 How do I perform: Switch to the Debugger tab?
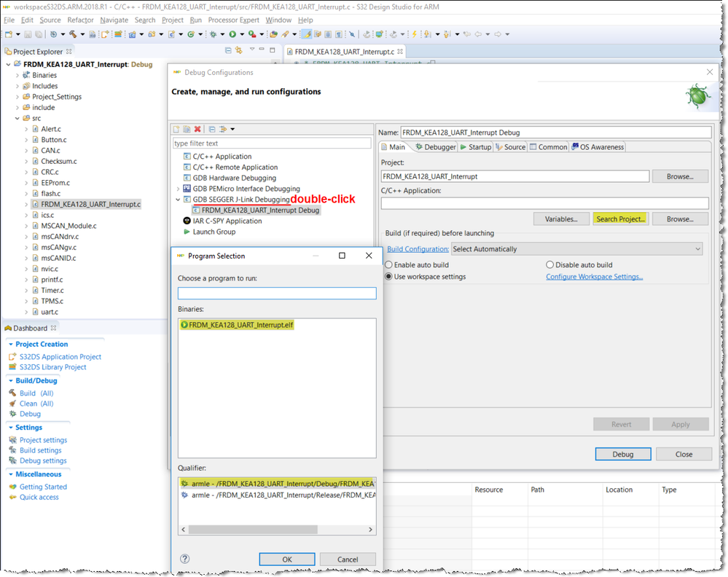[x=436, y=147]
